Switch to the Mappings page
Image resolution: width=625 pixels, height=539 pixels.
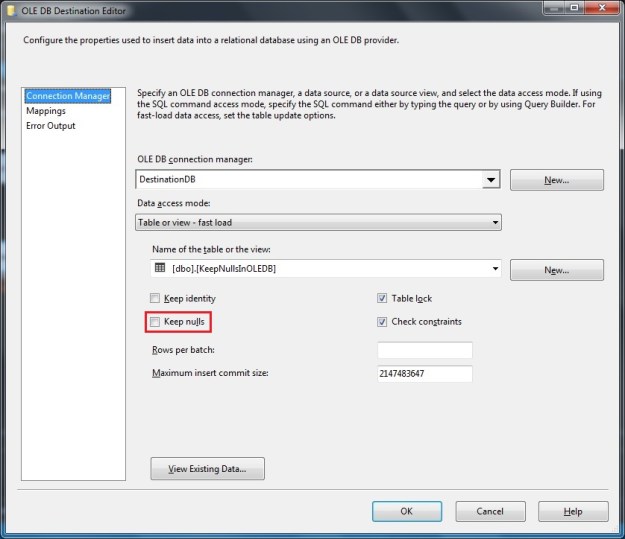(x=46, y=111)
